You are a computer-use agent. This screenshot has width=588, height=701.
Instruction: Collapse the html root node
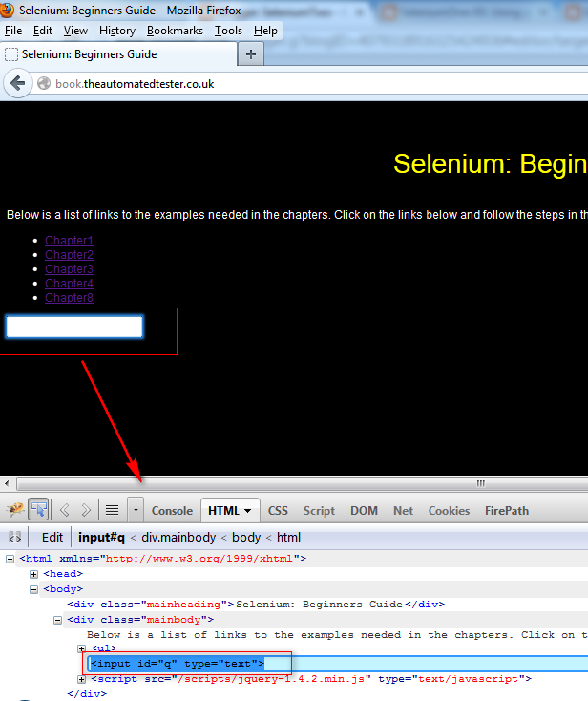point(10,559)
